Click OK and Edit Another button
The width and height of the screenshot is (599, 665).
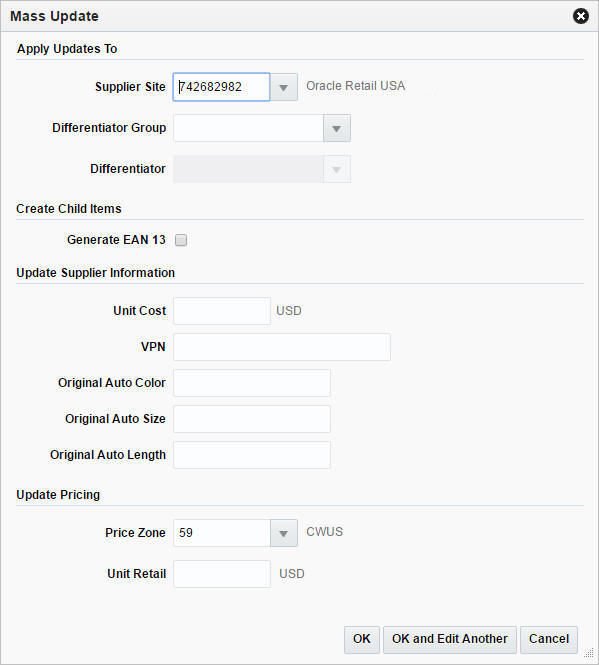pyautogui.click(x=450, y=640)
